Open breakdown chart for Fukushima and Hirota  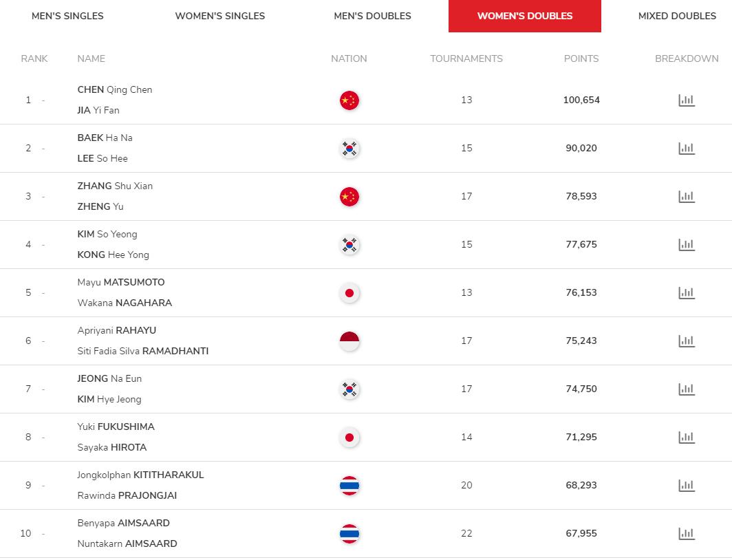coord(687,438)
